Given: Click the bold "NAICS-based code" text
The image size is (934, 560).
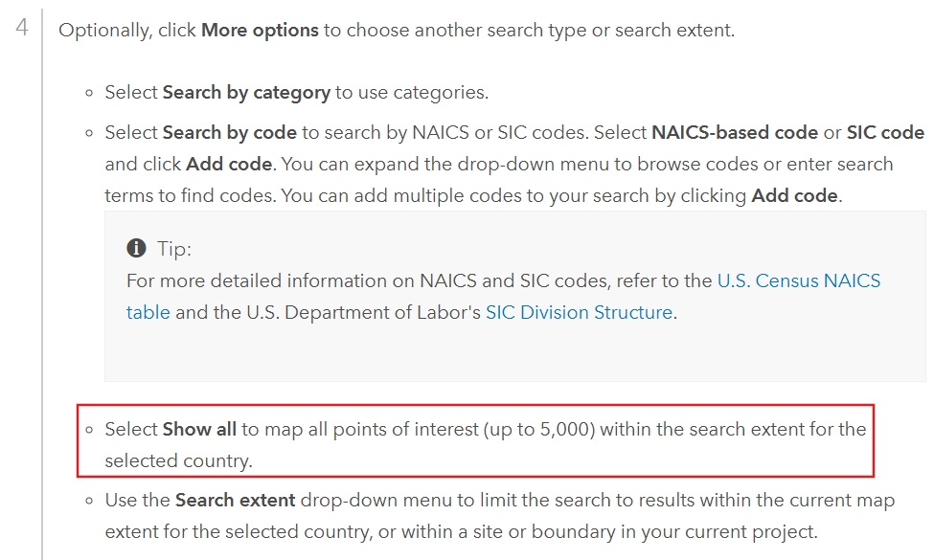Looking at the screenshot, I should tap(735, 132).
